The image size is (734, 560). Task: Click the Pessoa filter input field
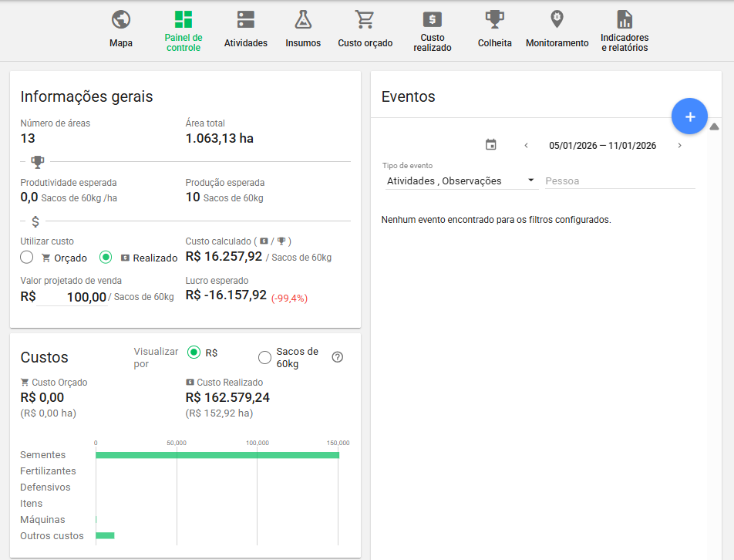click(619, 181)
